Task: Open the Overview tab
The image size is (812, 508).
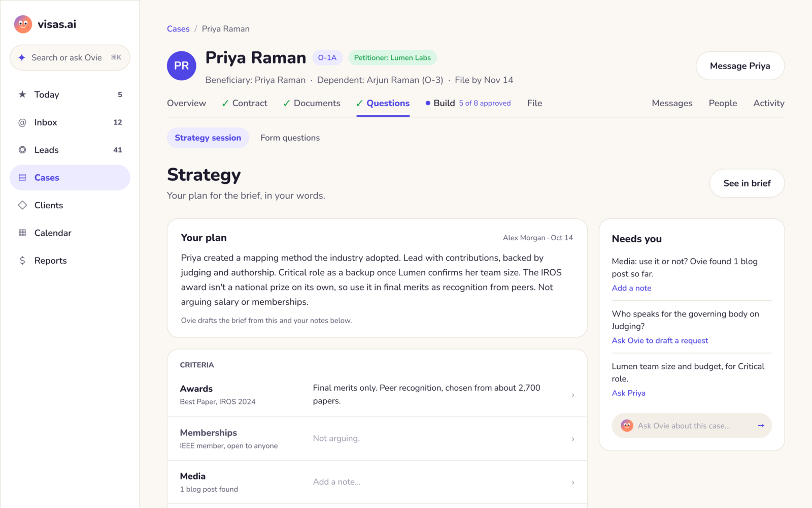Action: click(186, 103)
